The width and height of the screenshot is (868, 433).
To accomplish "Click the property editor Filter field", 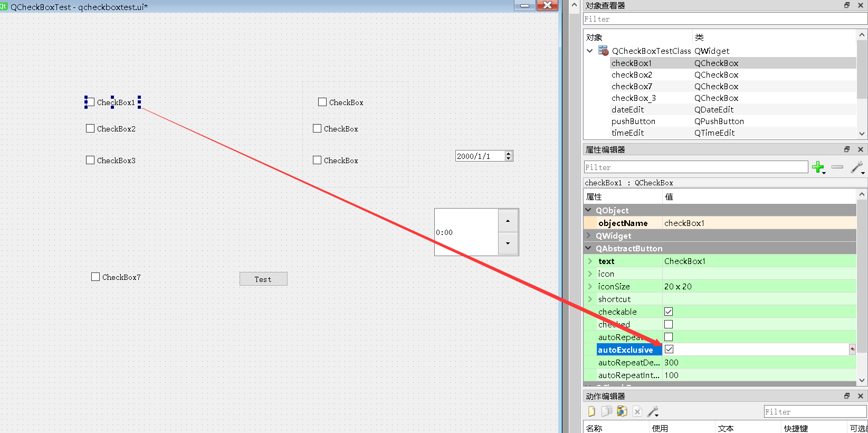I will coord(695,167).
